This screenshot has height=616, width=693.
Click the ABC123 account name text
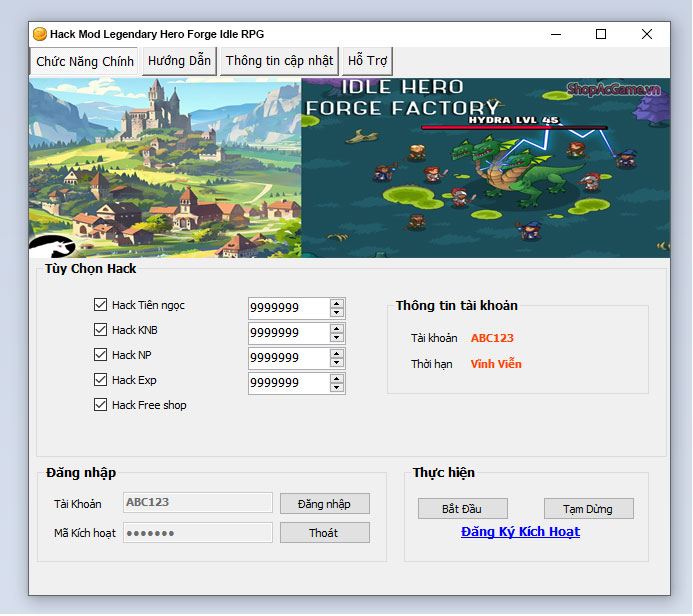tap(492, 338)
